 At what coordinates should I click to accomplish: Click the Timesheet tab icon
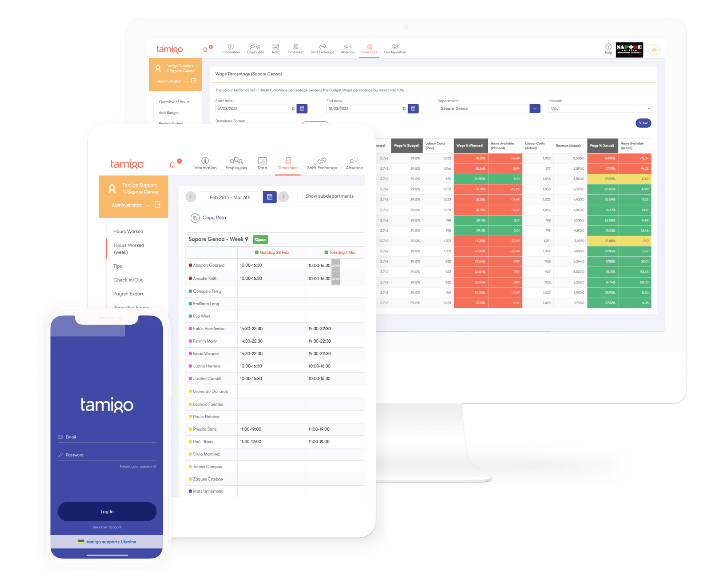pyautogui.click(x=286, y=162)
